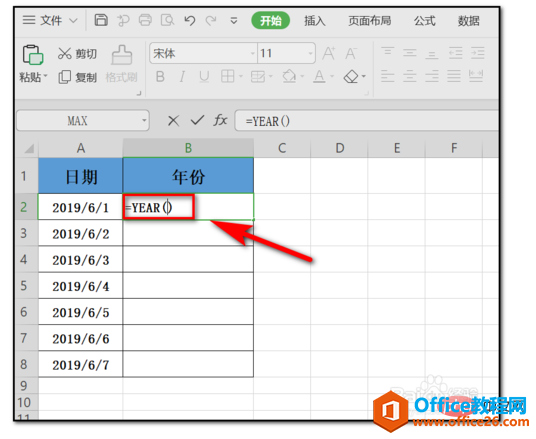This screenshot has height=439, width=536.
Task: Select column A header
Action: (81, 148)
